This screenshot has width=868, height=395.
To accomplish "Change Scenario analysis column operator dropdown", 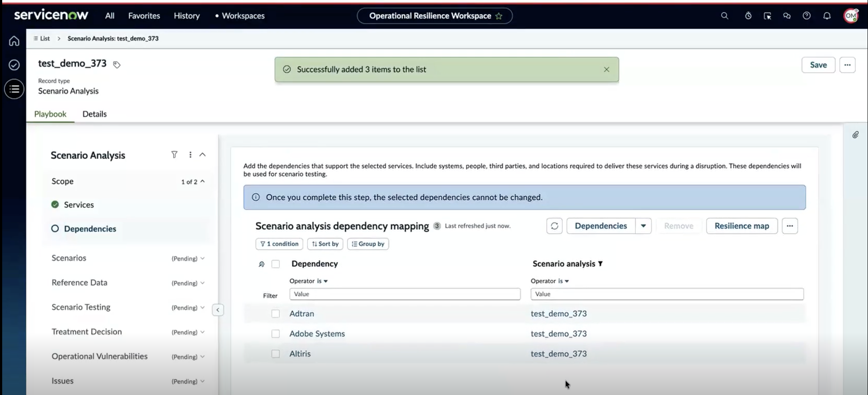I will click(x=563, y=281).
